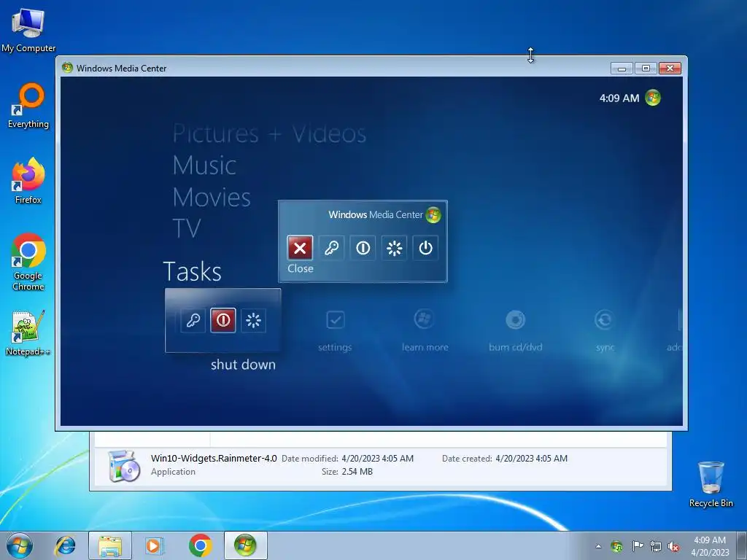The height and width of the screenshot is (560, 747).
Task: Open the learn more tile
Action: [425, 329]
